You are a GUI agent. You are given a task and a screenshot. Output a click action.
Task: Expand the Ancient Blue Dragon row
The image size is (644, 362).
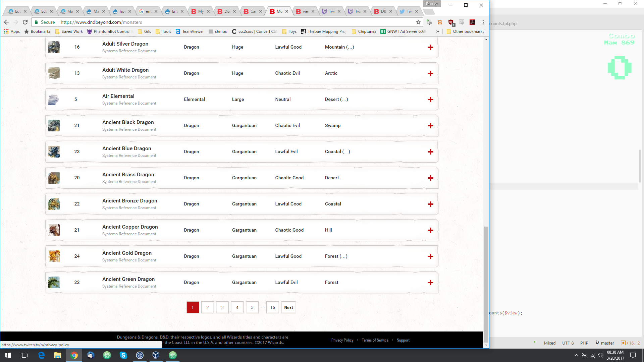(431, 152)
